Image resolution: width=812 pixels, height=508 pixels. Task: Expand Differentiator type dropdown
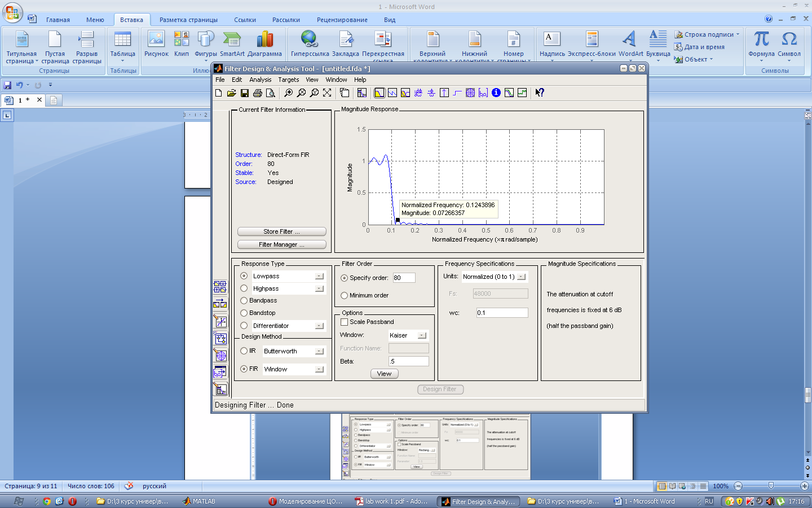[319, 326]
